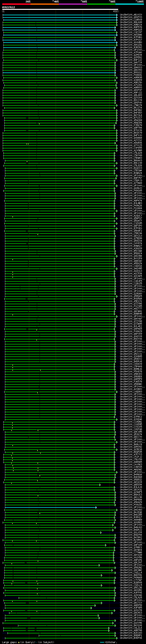
Task: Select the query name AV637612
Action: (x=8, y=8)
